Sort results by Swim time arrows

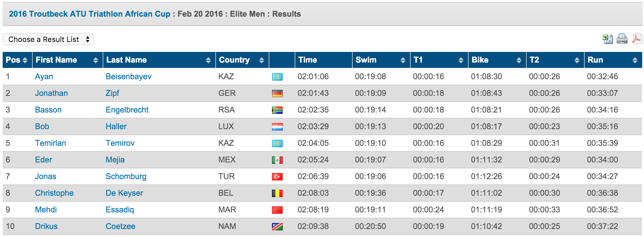[403, 60]
